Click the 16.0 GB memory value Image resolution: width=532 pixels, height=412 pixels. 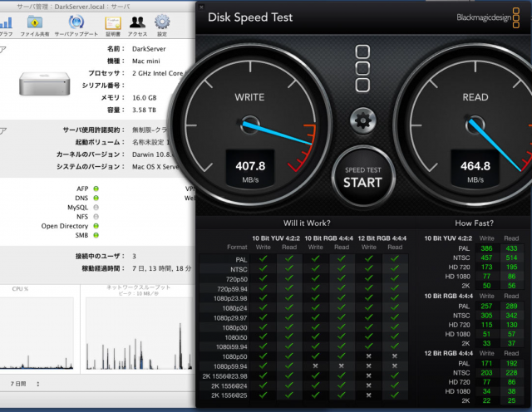[145, 98]
